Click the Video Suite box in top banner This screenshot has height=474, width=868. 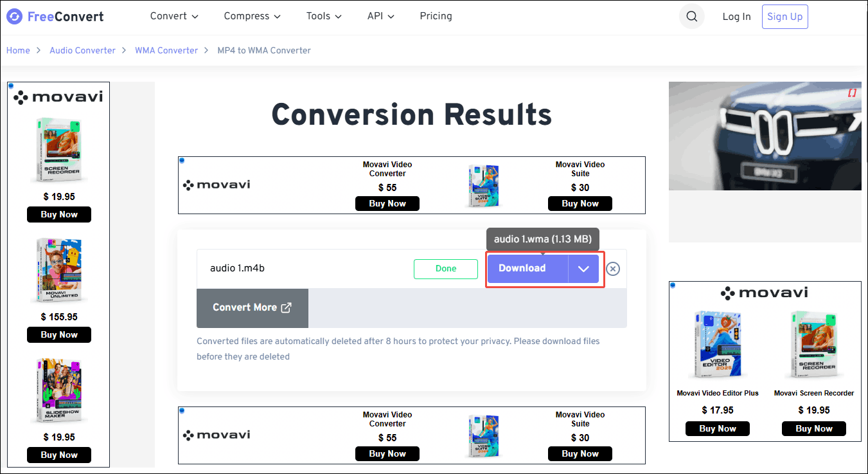pos(484,187)
